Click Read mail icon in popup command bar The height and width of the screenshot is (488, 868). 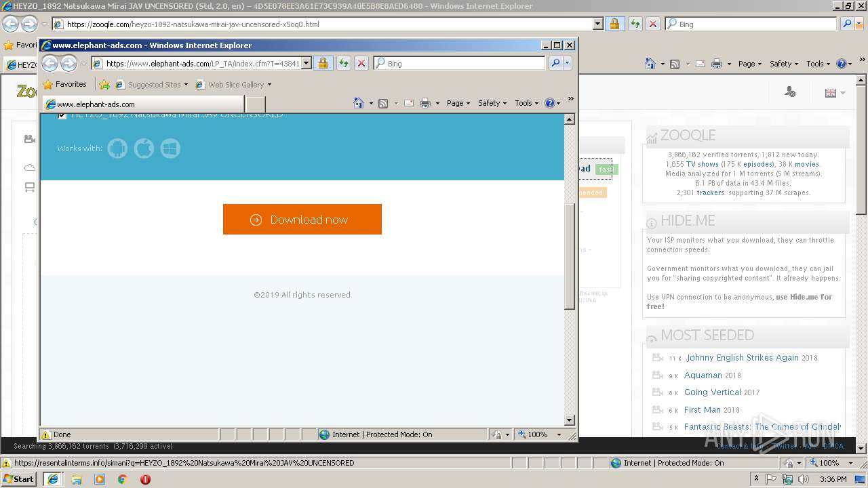point(409,103)
